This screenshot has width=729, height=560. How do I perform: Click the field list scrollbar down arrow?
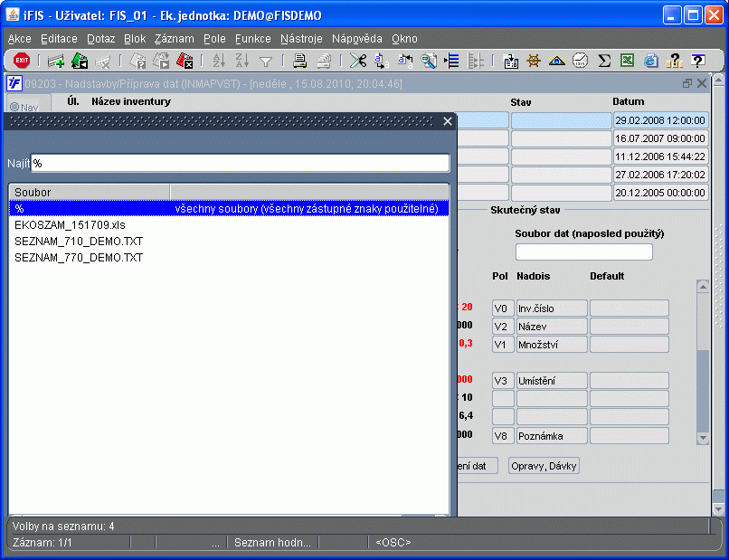coord(703,438)
